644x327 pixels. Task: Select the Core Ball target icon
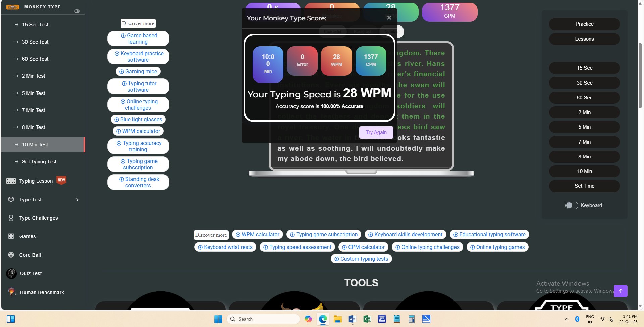(x=11, y=255)
